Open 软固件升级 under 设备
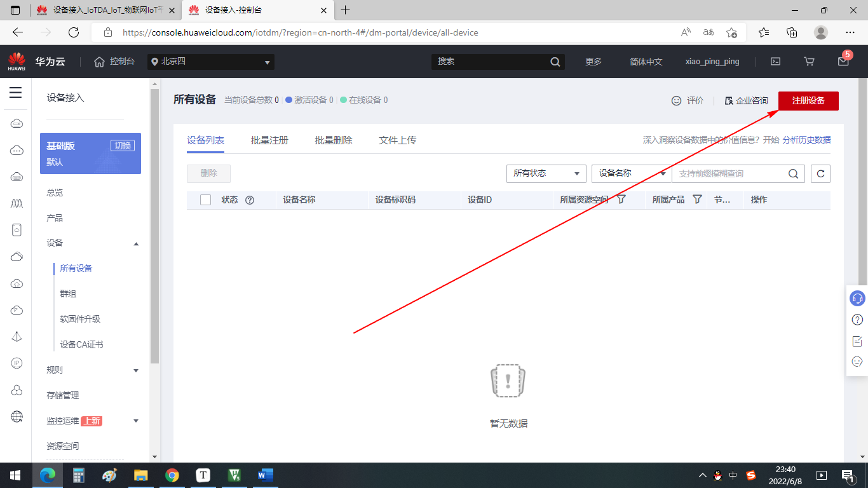Image resolution: width=868 pixels, height=488 pixels. [80, 319]
